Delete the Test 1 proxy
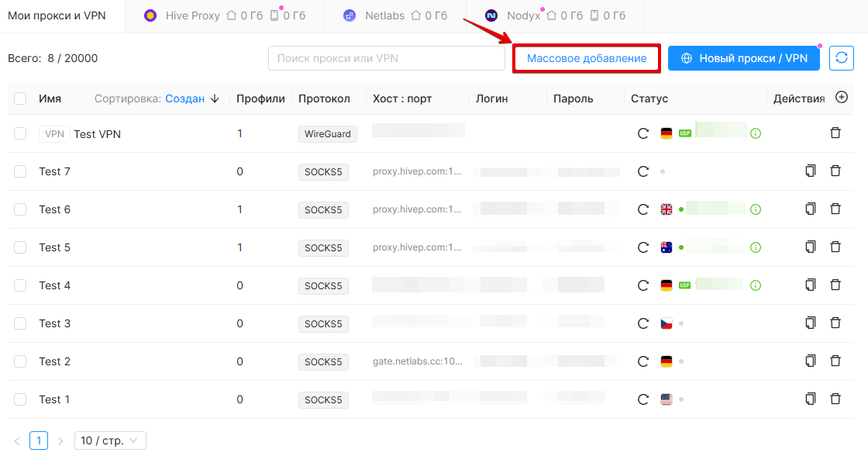Image resolution: width=868 pixels, height=463 pixels. (835, 399)
